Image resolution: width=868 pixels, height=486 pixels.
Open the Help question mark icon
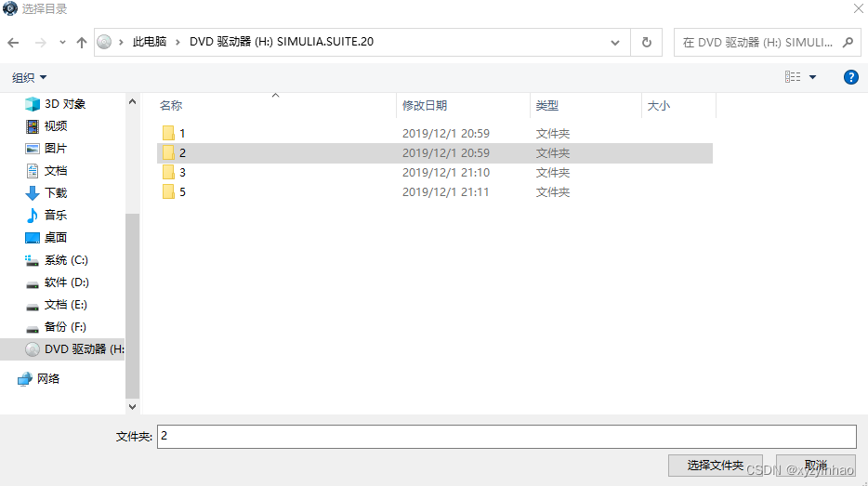[x=849, y=77]
